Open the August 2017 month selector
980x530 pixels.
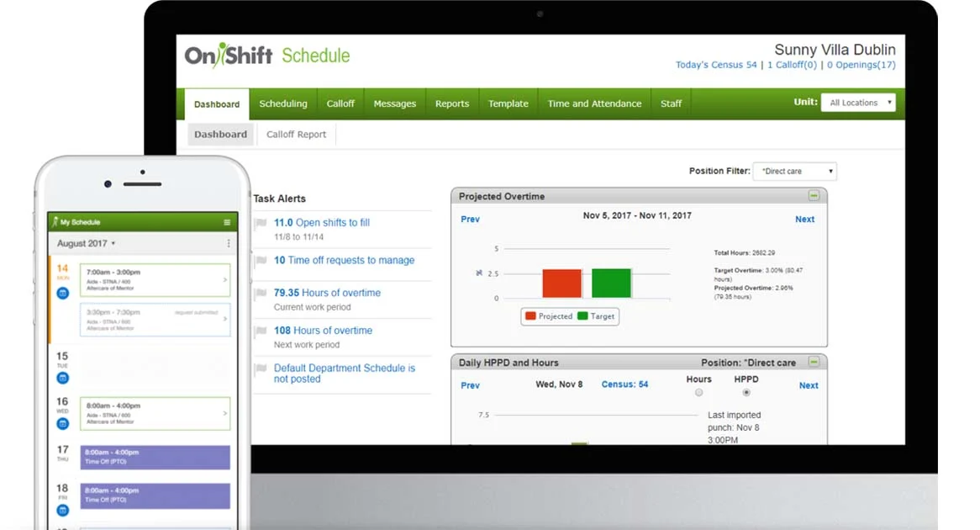[x=86, y=243]
